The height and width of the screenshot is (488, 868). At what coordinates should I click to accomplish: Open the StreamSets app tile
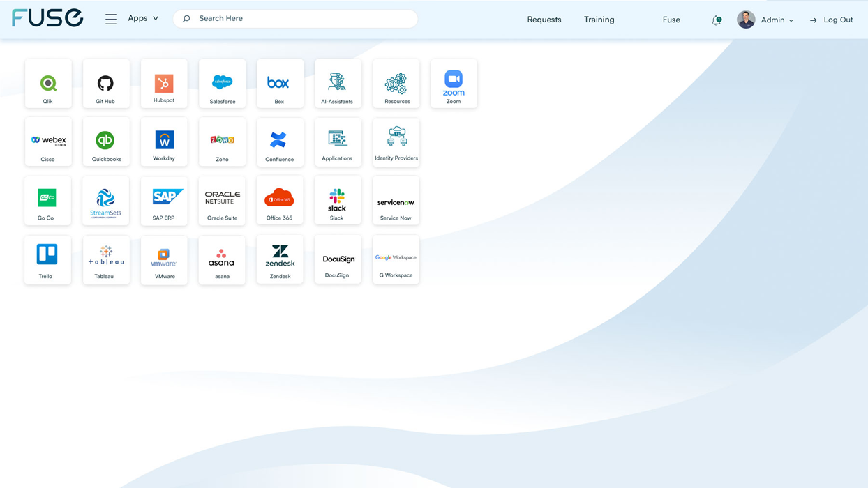106,200
